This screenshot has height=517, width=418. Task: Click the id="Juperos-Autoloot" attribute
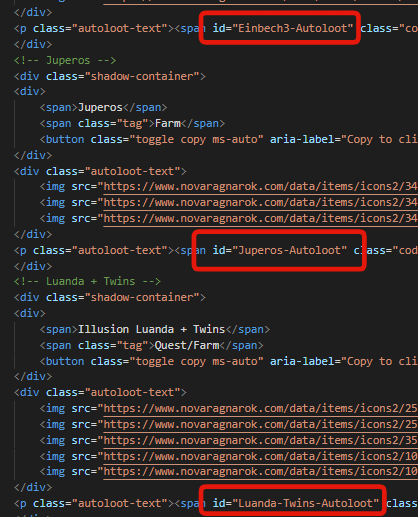coord(280,250)
